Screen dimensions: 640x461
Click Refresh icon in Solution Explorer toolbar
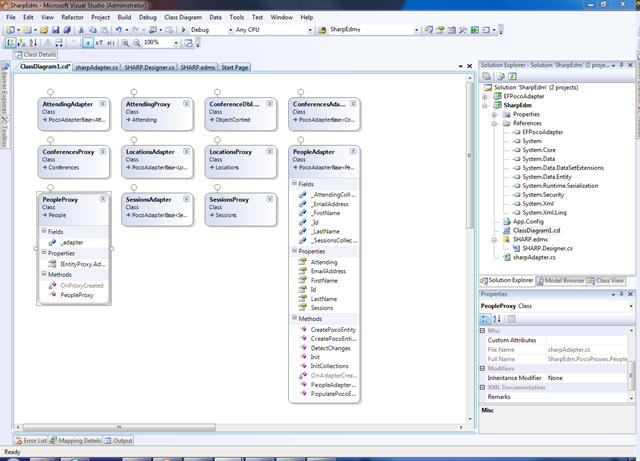point(512,76)
